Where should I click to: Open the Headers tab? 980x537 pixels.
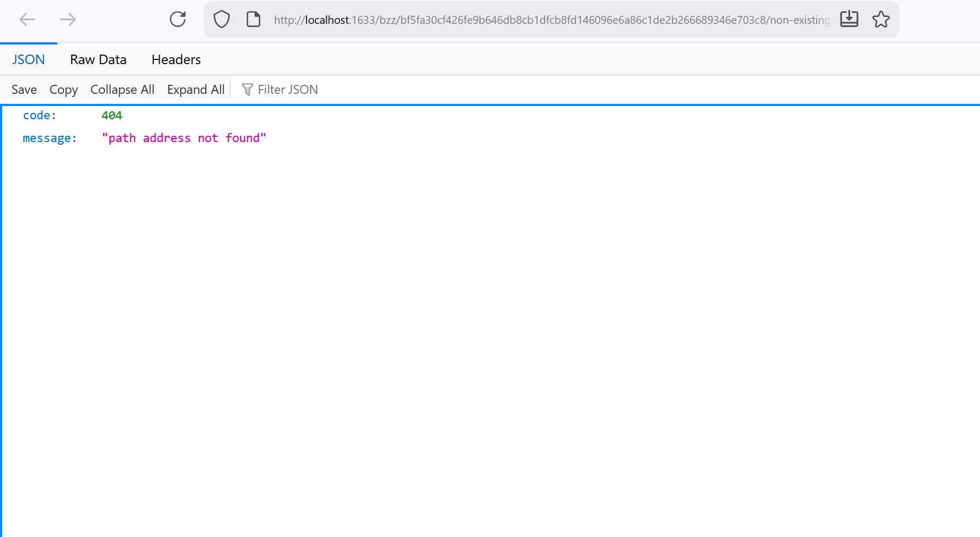click(x=176, y=59)
